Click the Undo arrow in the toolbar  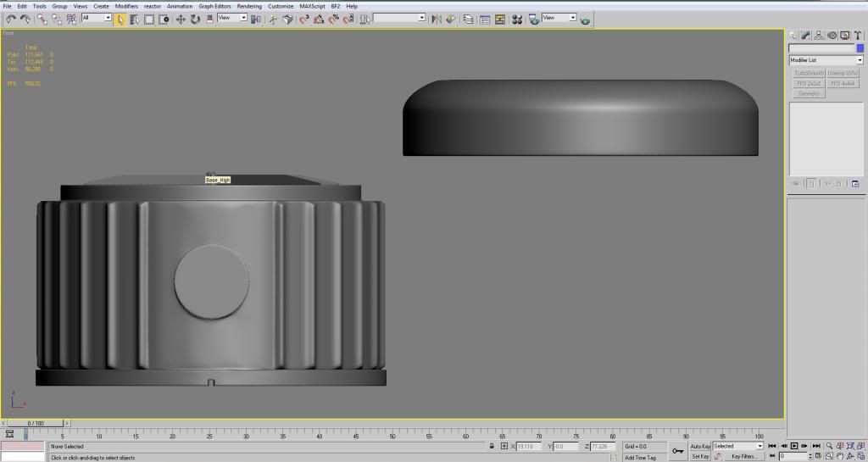(x=10, y=19)
